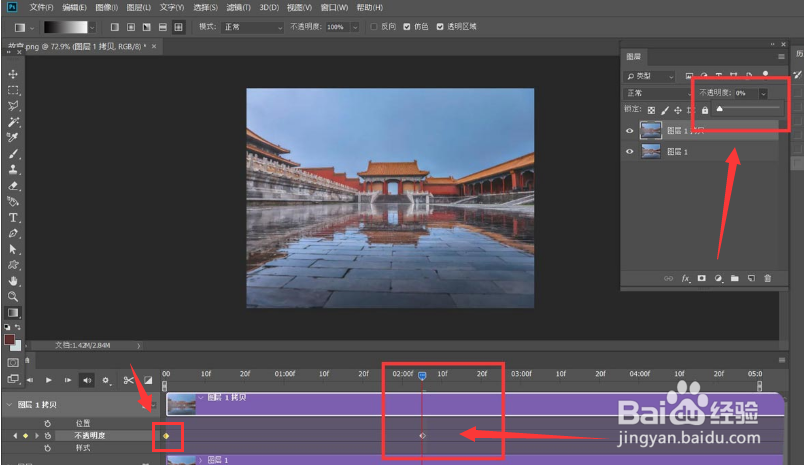Click lock transparent pixels icon

(651, 110)
